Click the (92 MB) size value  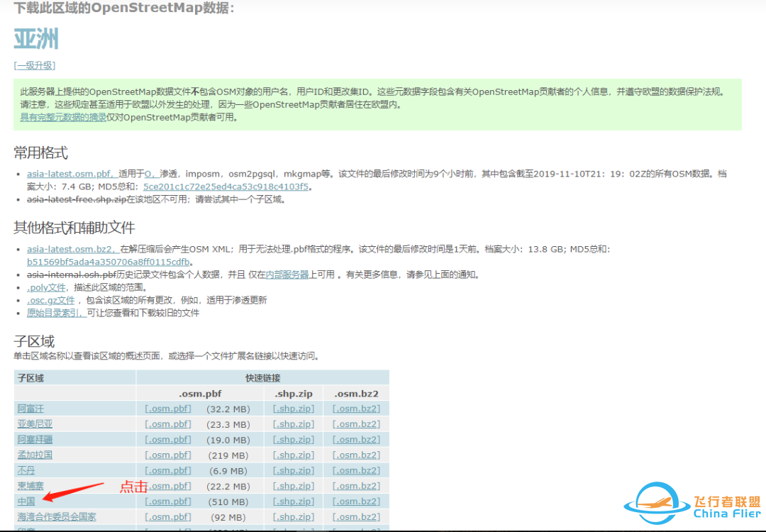(x=228, y=517)
